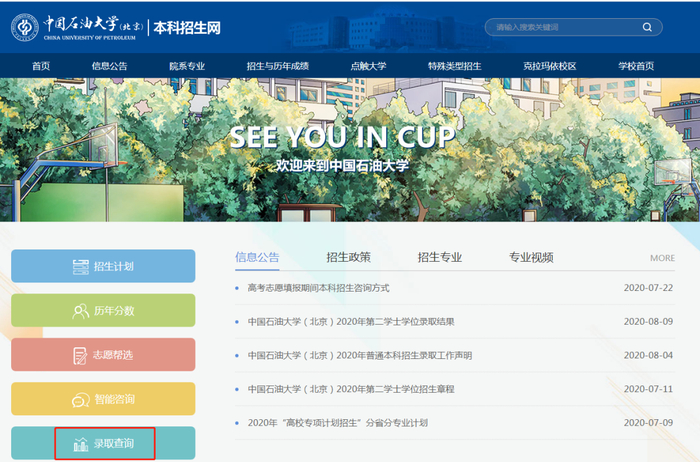The image size is (700, 462).
Task: Open 2020年普通本科招生录取工作声明 notice
Action: point(360,355)
